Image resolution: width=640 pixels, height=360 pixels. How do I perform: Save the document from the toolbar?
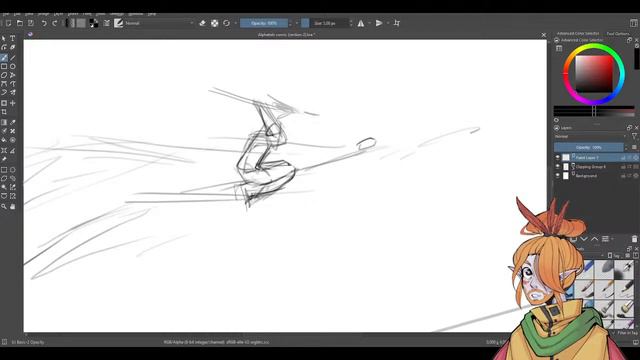coord(31,23)
